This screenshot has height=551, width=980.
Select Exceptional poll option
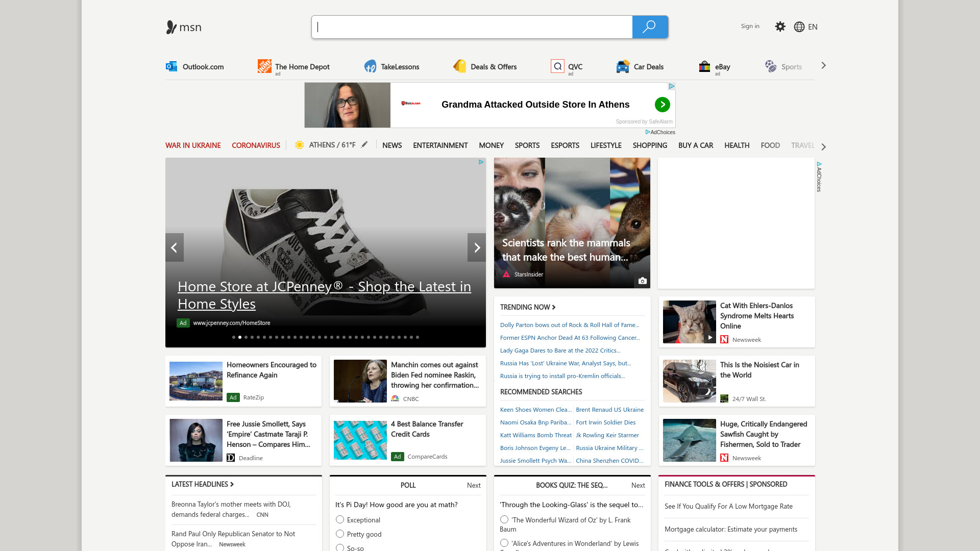(x=340, y=519)
